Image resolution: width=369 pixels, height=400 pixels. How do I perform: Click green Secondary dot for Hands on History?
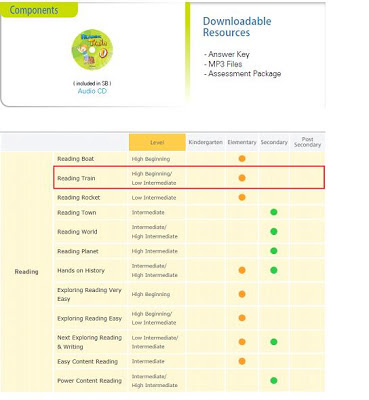274,270
